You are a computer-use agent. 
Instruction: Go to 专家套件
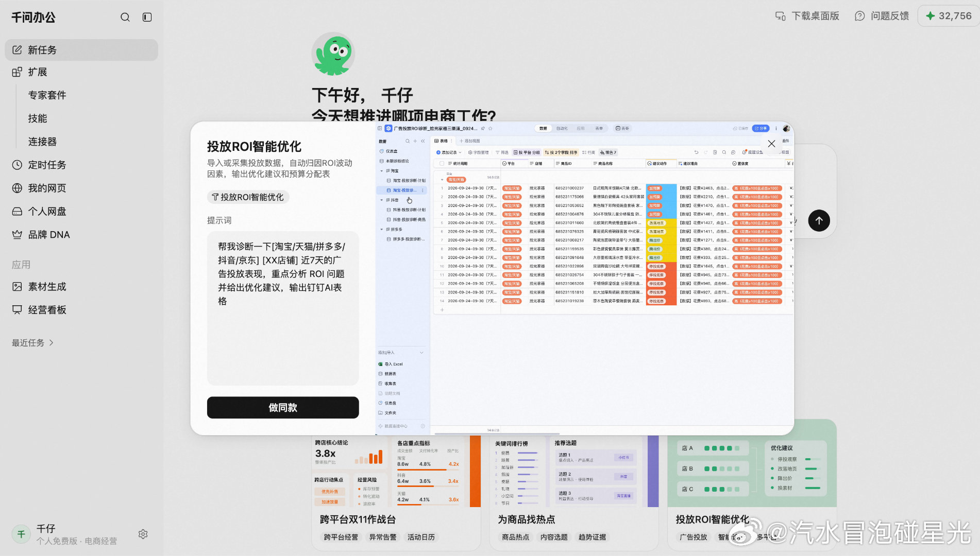point(47,95)
